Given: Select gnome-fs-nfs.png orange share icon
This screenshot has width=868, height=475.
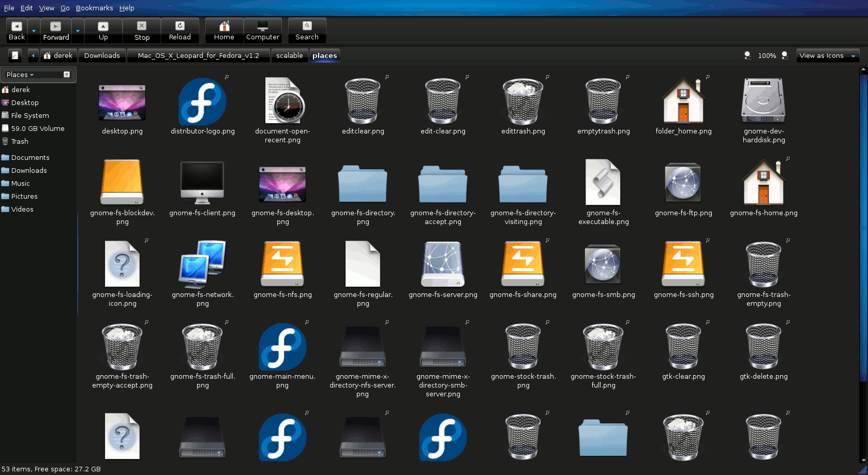Looking at the screenshot, I should click(x=283, y=264).
